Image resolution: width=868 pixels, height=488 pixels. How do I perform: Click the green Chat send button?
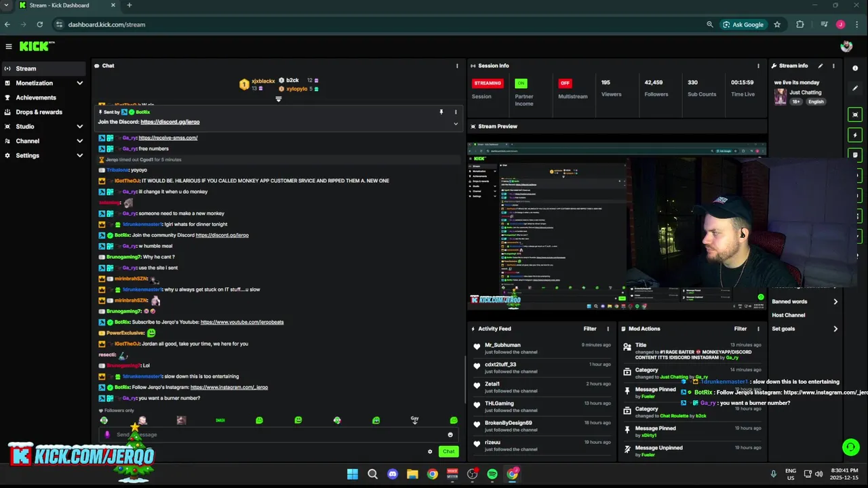click(x=448, y=451)
